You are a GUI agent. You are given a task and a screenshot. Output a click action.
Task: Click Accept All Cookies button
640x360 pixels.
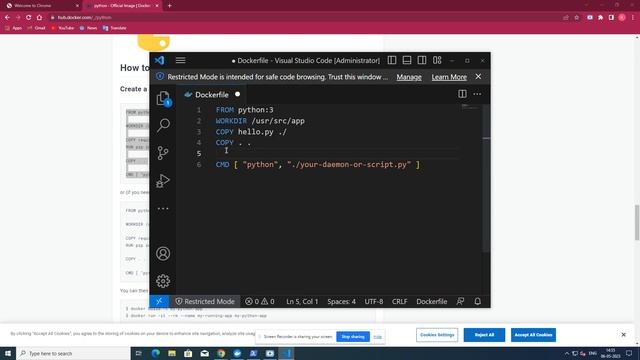point(533,335)
